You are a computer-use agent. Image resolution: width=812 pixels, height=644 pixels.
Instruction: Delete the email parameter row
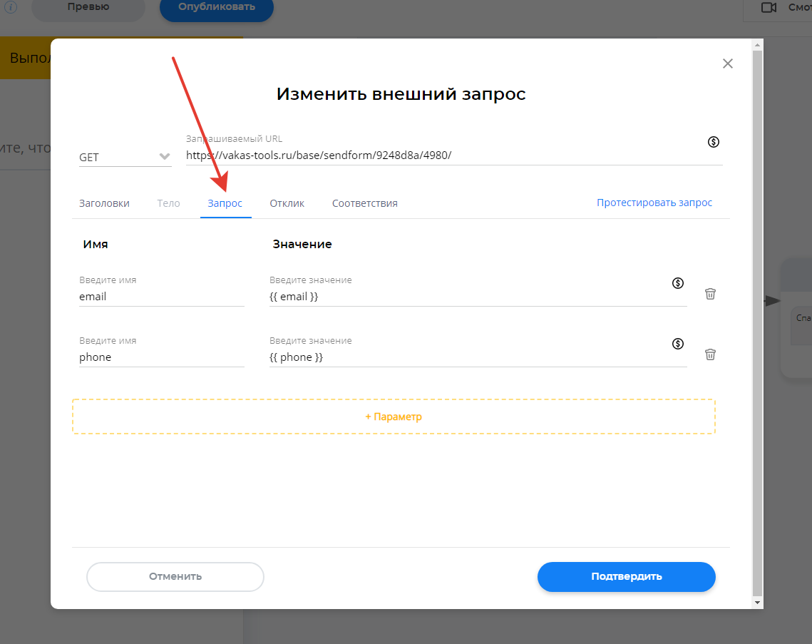coord(710,294)
